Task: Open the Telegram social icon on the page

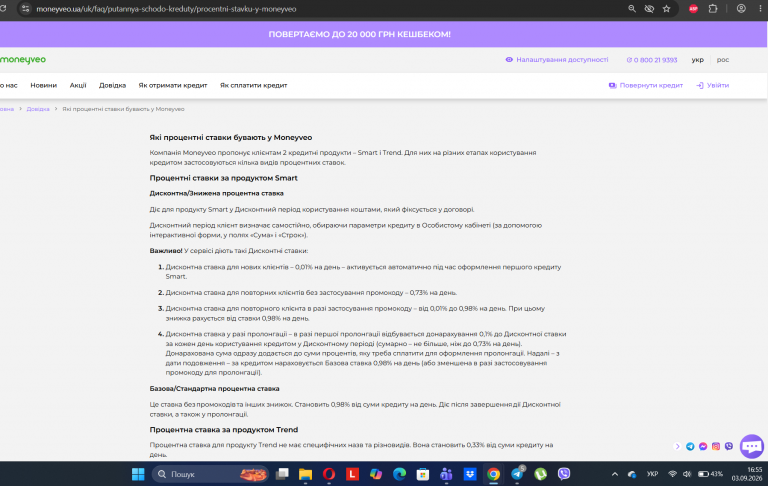Action: click(x=690, y=446)
